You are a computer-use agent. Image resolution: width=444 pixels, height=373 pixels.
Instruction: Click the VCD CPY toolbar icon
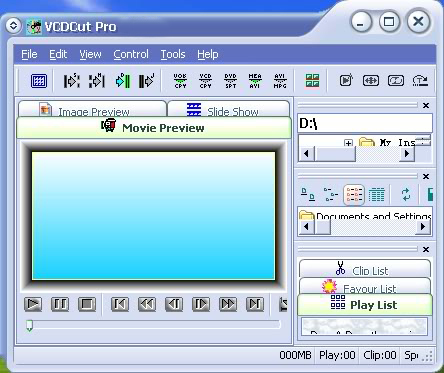click(x=205, y=81)
